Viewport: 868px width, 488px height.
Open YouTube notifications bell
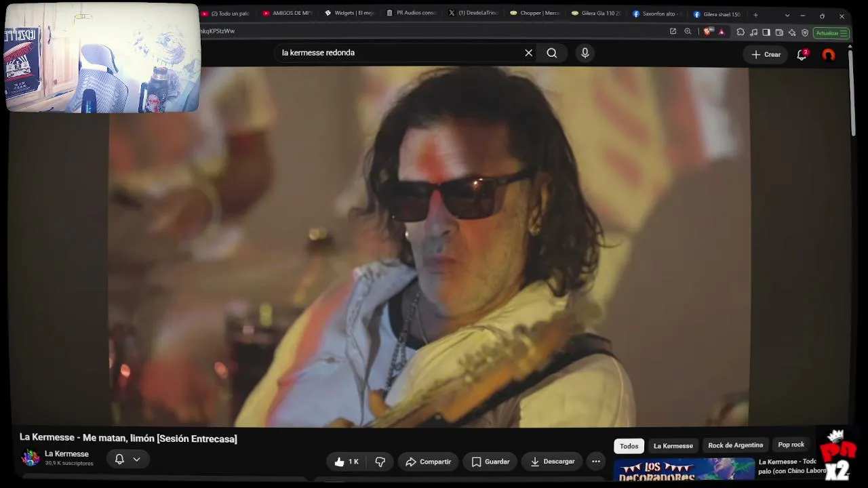pyautogui.click(x=802, y=55)
